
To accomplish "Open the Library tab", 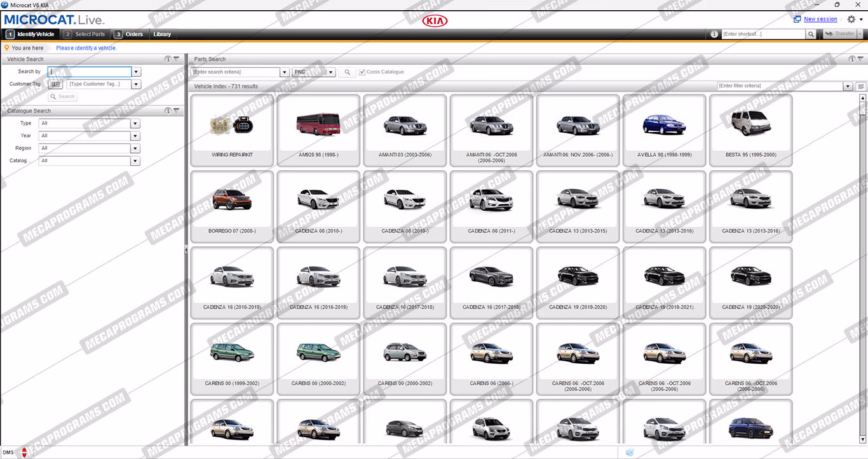I will (x=162, y=34).
